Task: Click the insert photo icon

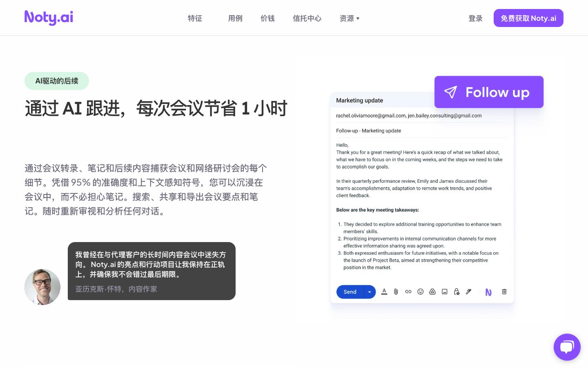Action: pyautogui.click(x=445, y=292)
